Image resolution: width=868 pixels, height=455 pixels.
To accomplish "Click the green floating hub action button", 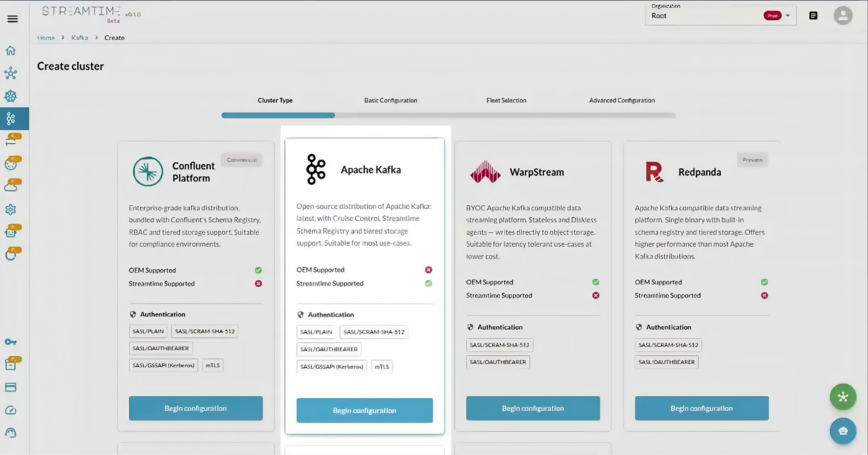I will pos(843,397).
